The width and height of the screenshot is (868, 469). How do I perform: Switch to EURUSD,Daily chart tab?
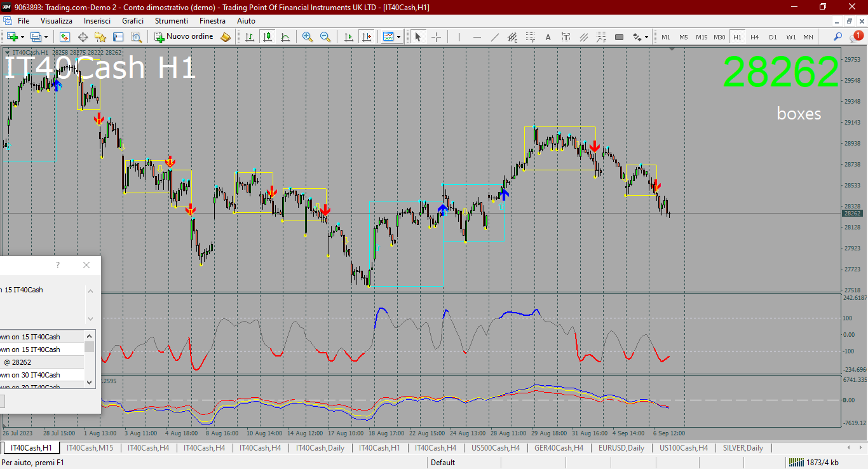pyautogui.click(x=621, y=448)
